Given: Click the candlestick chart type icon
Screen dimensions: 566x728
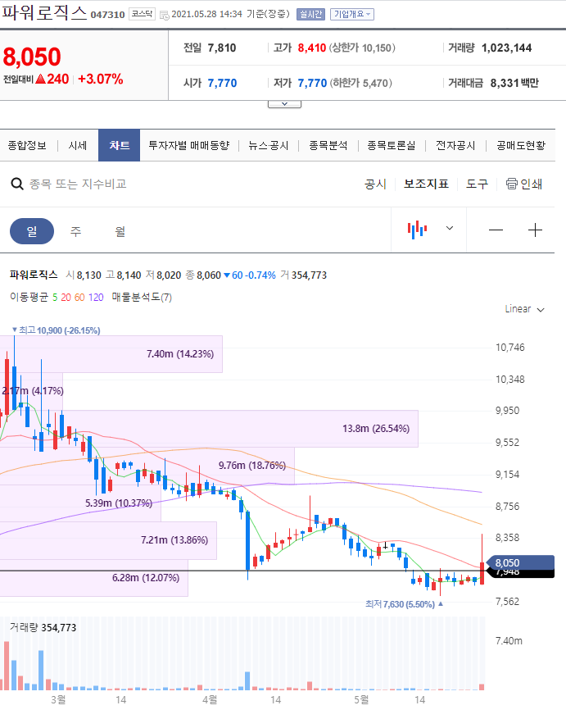Looking at the screenshot, I should tap(418, 230).
